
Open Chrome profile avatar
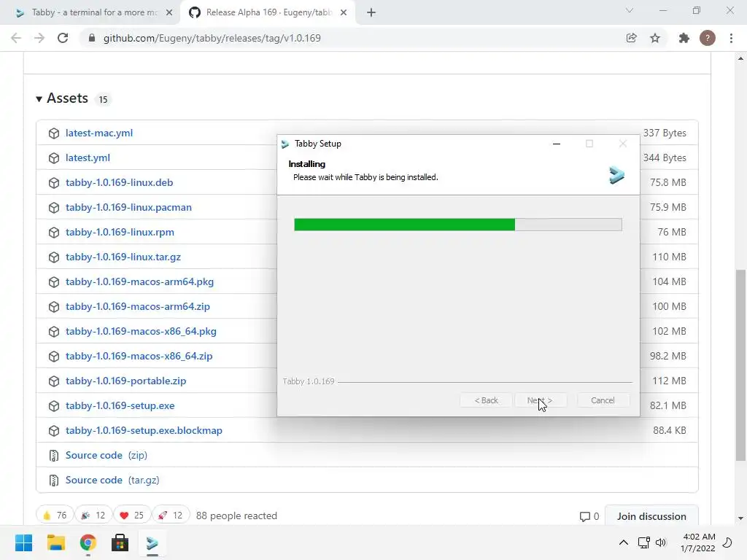click(x=708, y=38)
